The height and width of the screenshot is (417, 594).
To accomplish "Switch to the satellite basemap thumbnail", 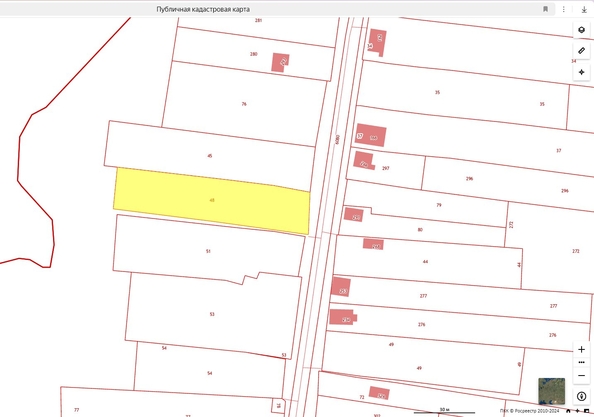I will [x=551, y=391].
